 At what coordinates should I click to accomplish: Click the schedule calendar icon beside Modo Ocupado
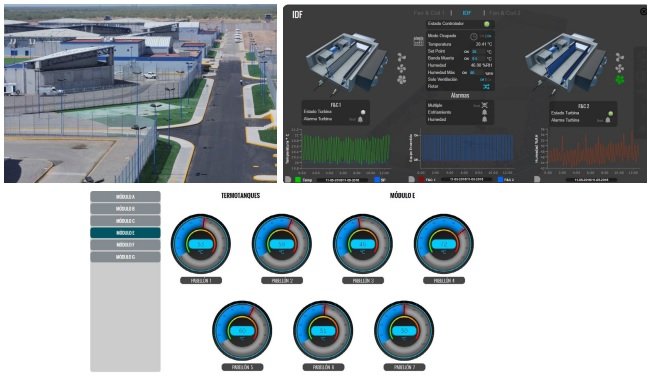click(x=418, y=41)
